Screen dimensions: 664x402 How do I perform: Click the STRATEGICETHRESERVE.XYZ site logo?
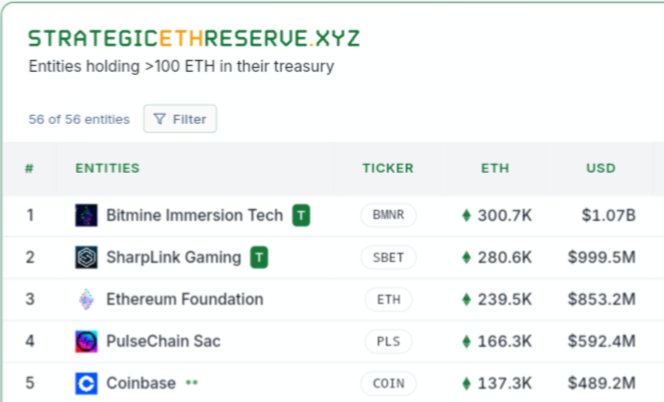click(194, 39)
